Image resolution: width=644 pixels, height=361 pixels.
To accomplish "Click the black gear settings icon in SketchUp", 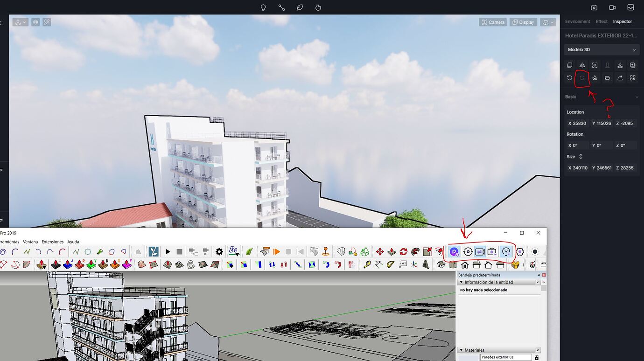I will click(219, 252).
